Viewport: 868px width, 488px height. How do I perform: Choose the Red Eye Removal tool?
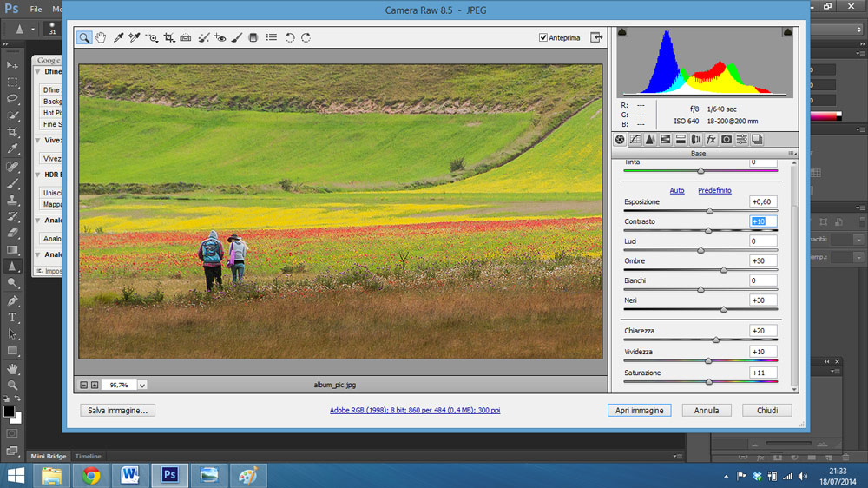(220, 37)
